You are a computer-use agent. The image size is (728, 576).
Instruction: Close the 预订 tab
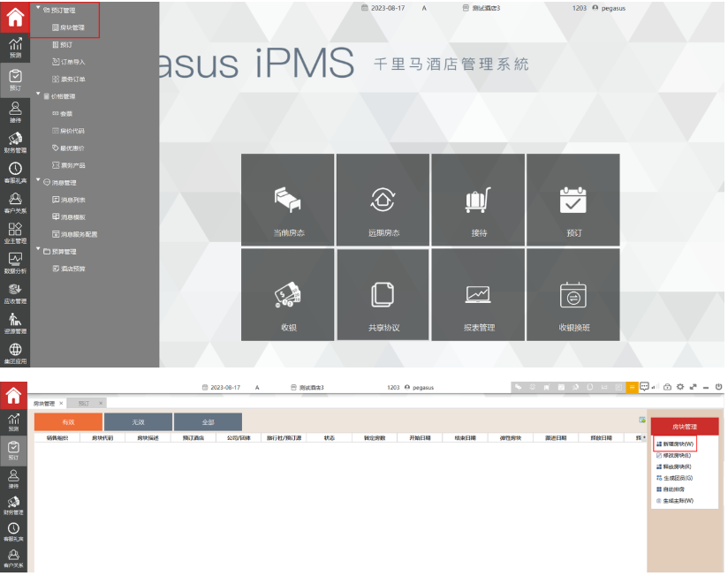tap(101, 403)
